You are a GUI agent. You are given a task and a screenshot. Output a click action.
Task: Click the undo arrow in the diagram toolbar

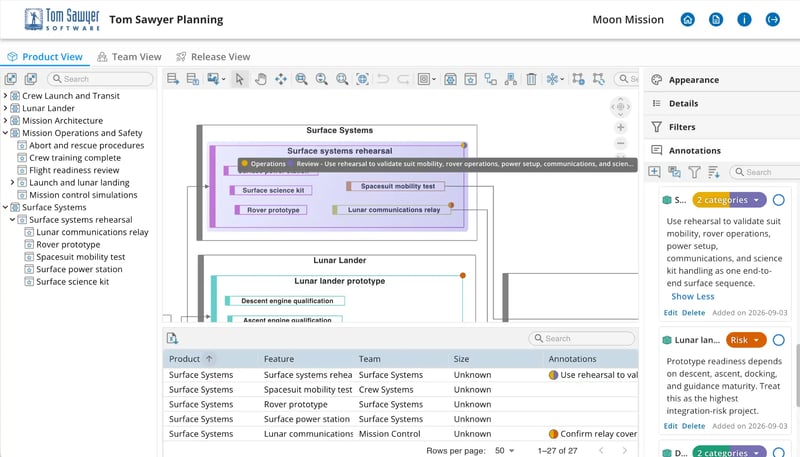pos(383,79)
